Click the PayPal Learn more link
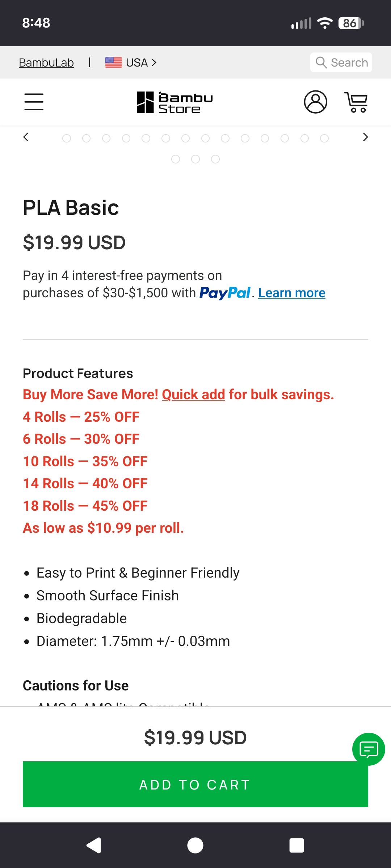391x868 pixels. [292, 293]
